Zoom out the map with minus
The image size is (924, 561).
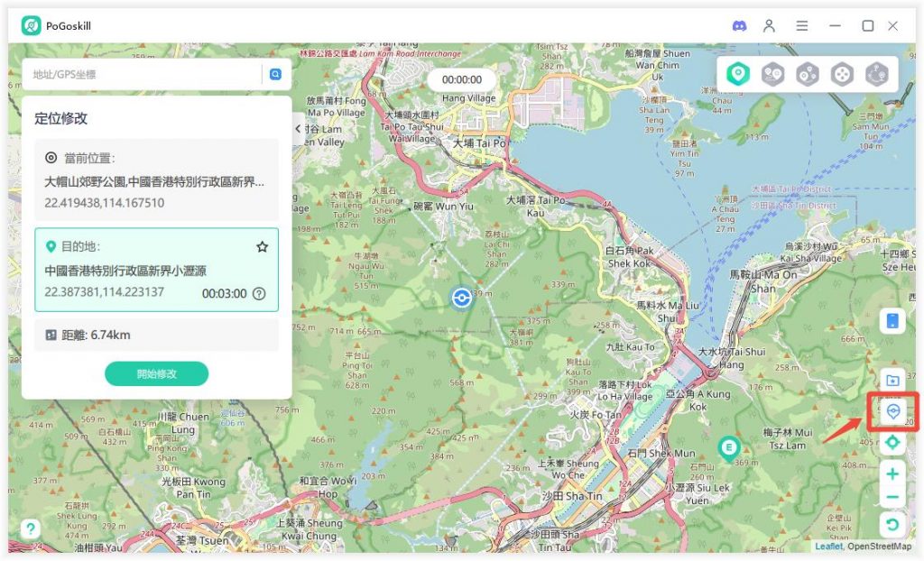point(892,497)
